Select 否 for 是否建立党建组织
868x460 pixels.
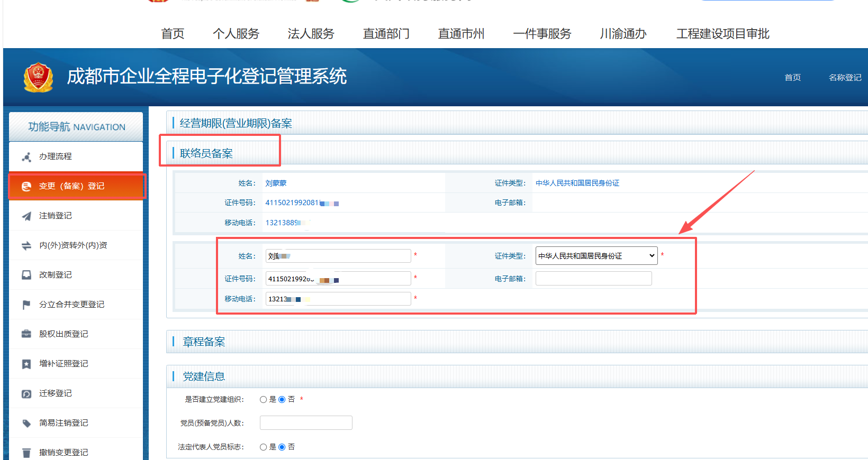(282, 400)
